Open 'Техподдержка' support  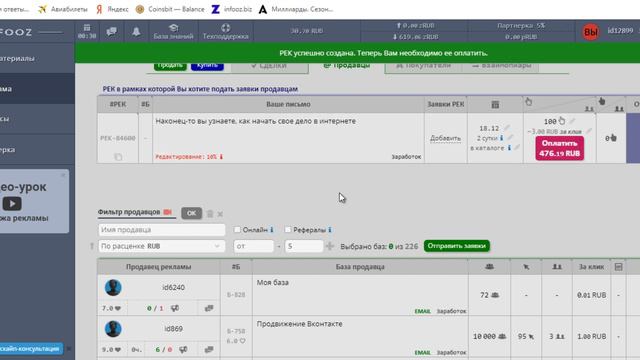pyautogui.click(x=225, y=31)
